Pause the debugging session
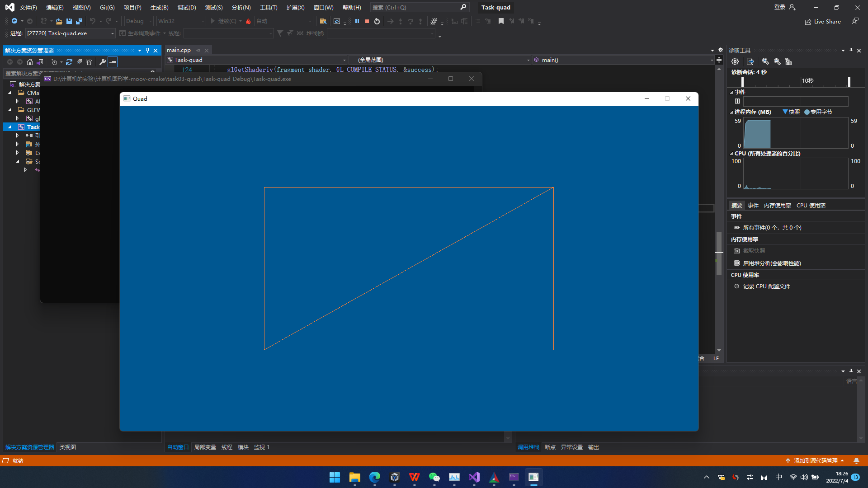 (x=357, y=21)
